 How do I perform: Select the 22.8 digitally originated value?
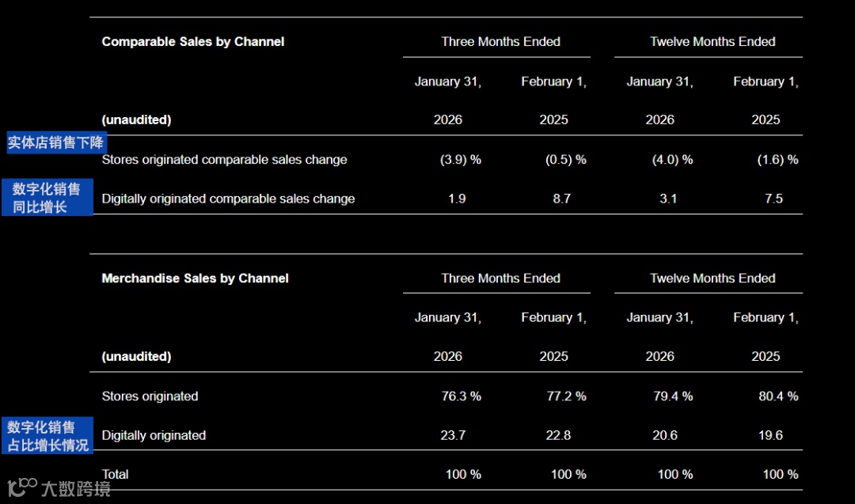(558, 435)
